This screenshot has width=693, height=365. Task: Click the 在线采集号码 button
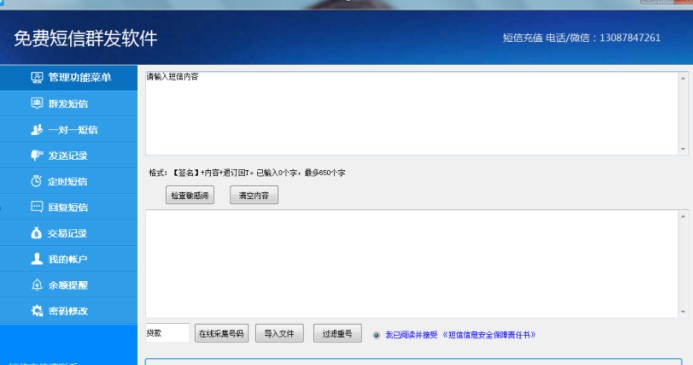click(221, 334)
